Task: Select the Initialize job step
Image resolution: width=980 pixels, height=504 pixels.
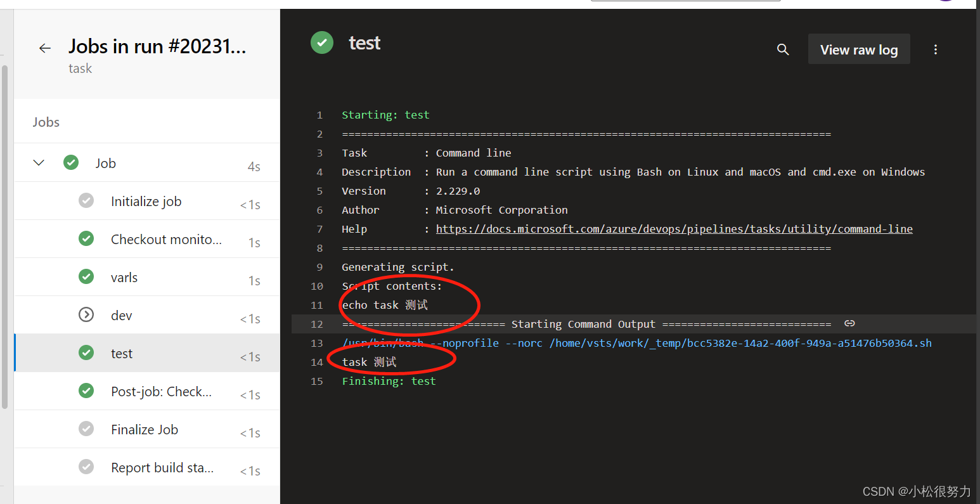Action: click(x=147, y=201)
